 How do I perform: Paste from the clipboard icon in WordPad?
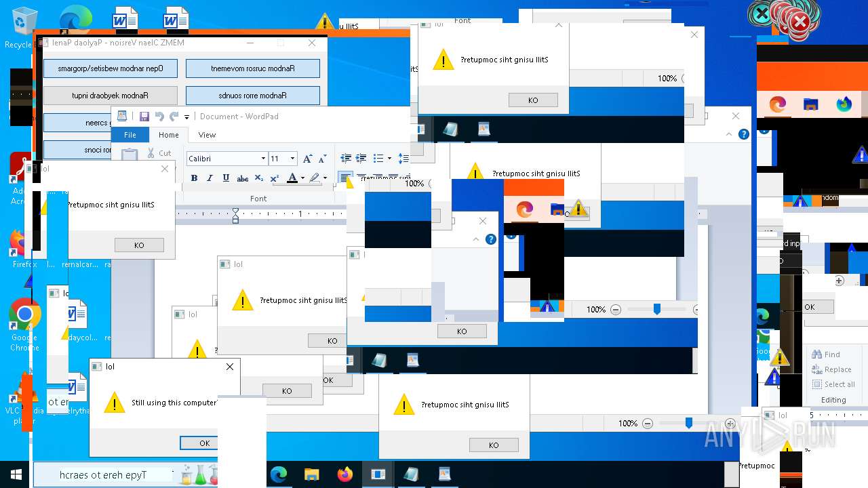(x=130, y=155)
